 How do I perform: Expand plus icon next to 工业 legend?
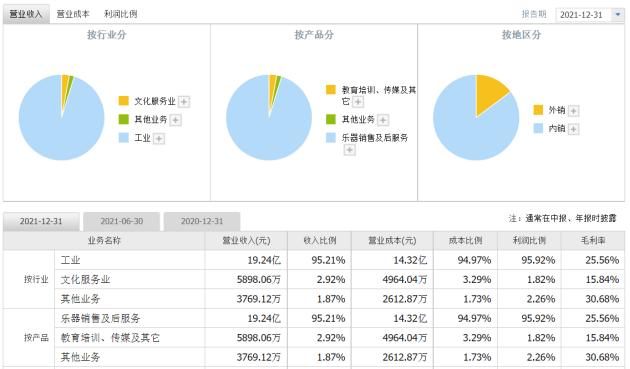click(159, 139)
